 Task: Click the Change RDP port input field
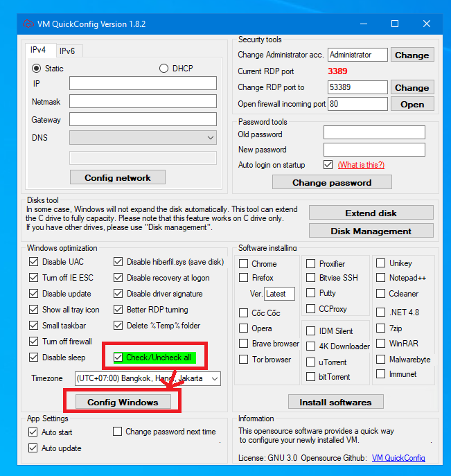(357, 87)
